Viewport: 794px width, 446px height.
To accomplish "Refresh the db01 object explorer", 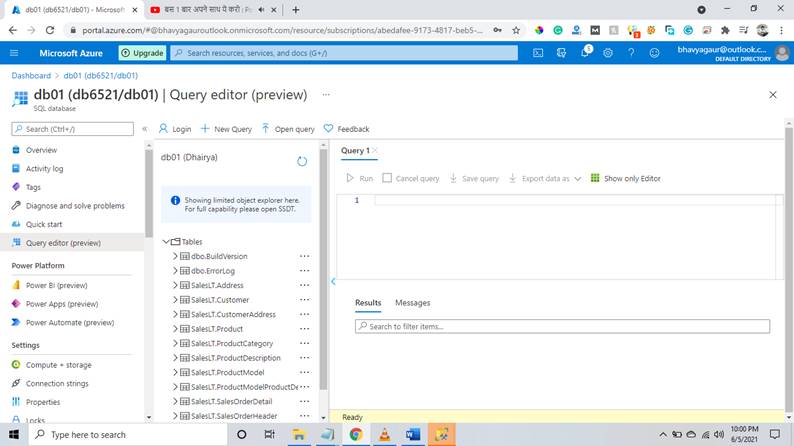I will point(302,161).
